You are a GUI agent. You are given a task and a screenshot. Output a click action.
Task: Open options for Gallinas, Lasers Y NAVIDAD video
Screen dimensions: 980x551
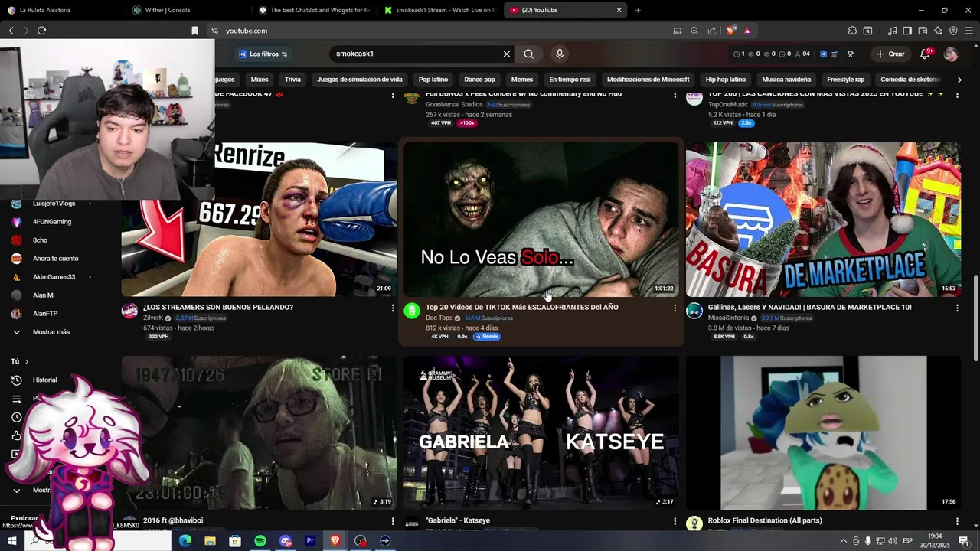click(x=957, y=308)
